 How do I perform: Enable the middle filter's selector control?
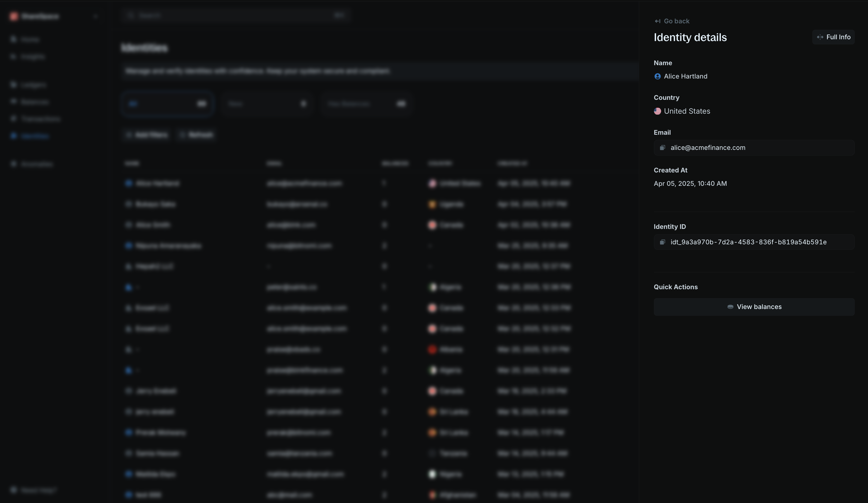[x=303, y=103]
